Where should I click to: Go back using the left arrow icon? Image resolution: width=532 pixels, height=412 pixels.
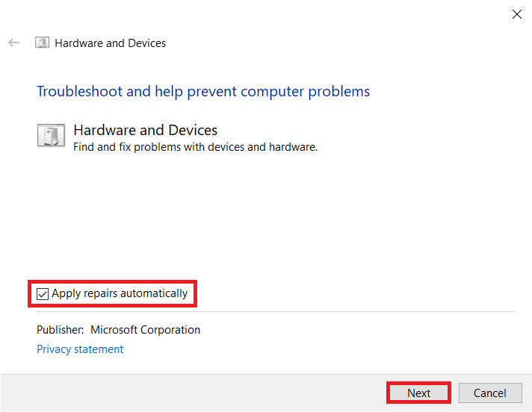point(13,43)
